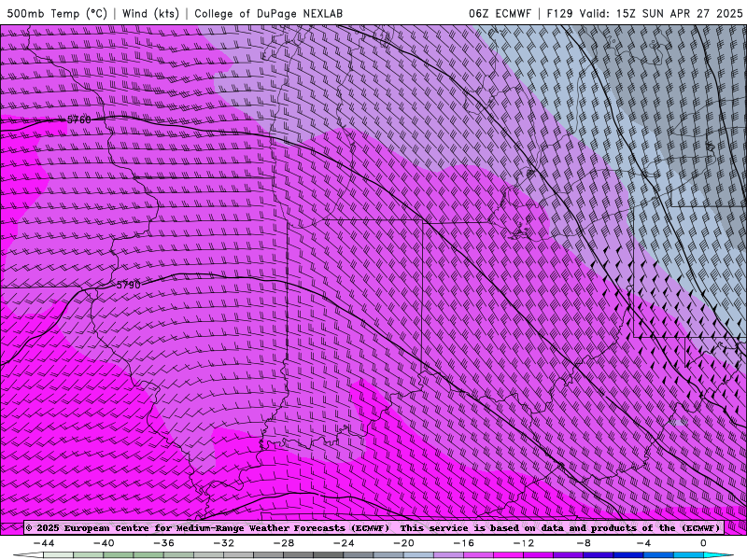Click the -28 colorbar label
Image resolution: width=747 pixels, height=560 pixels.
click(x=284, y=543)
